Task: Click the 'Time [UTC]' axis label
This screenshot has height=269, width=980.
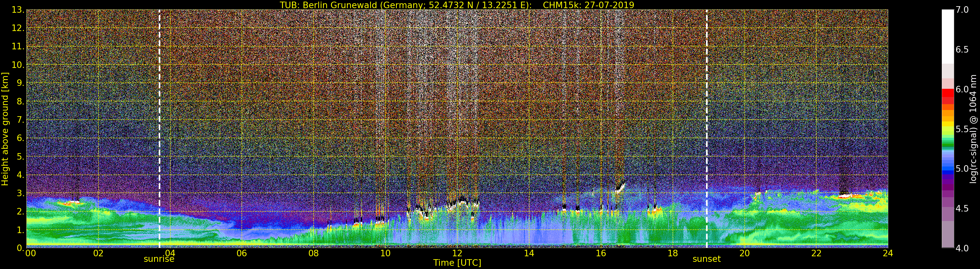Action: coord(457,262)
